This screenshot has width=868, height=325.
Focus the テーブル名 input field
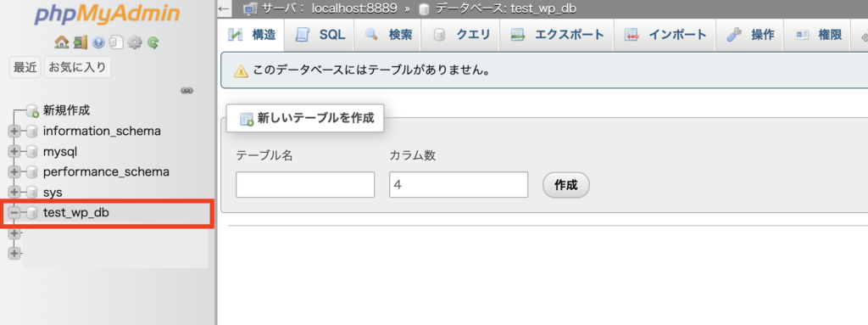point(305,185)
